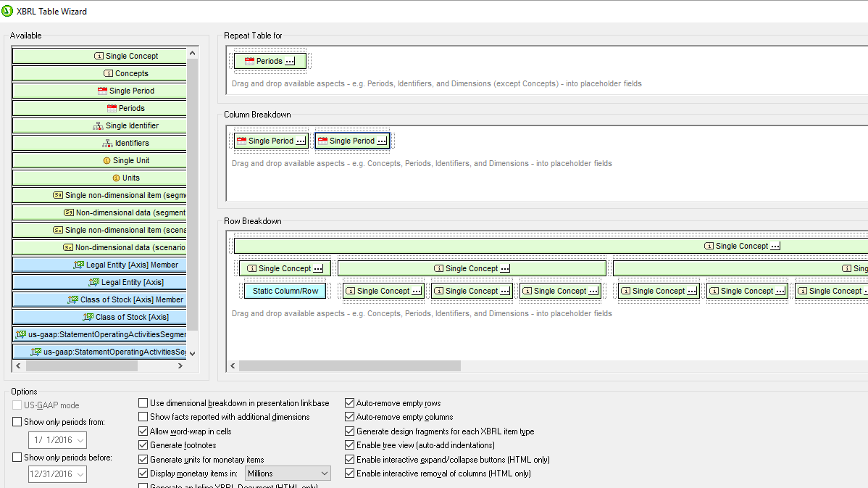The width and height of the screenshot is (868, 488).
Task: Click icon of Single non-dimensional item (scenario)
Action: coord(58,230)
